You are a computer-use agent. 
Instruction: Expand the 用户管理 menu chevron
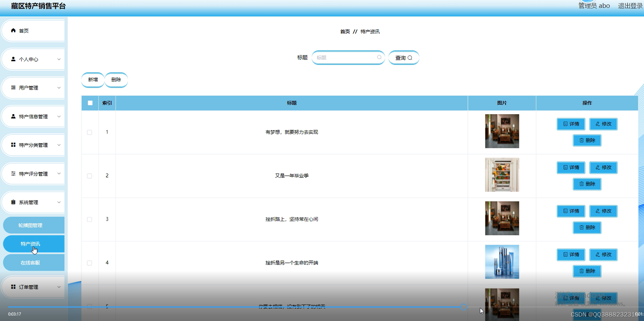pos(59,88)
